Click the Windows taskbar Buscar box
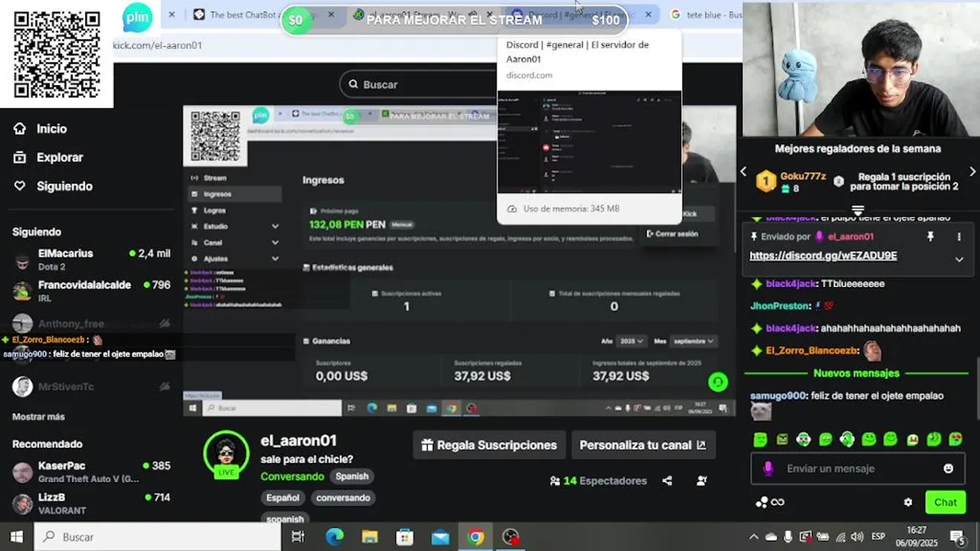Image resolution: width=980 pixels, height=551 pixels. coord(158,536)
